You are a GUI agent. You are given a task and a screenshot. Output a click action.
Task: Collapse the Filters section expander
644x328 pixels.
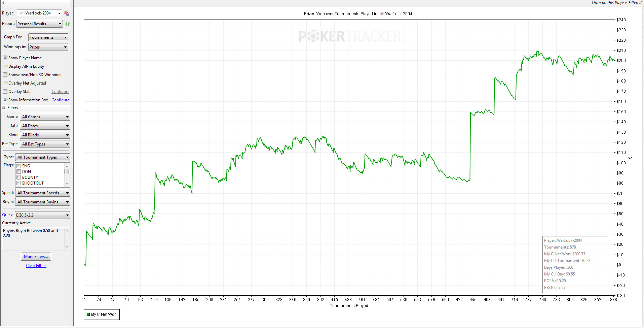[x=4, y=108]
